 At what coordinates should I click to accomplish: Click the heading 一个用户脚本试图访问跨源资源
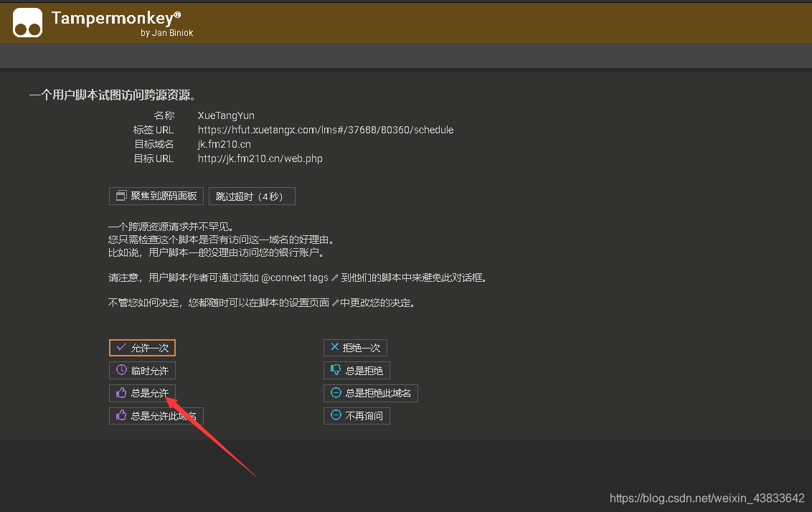(x=113, y=95)
